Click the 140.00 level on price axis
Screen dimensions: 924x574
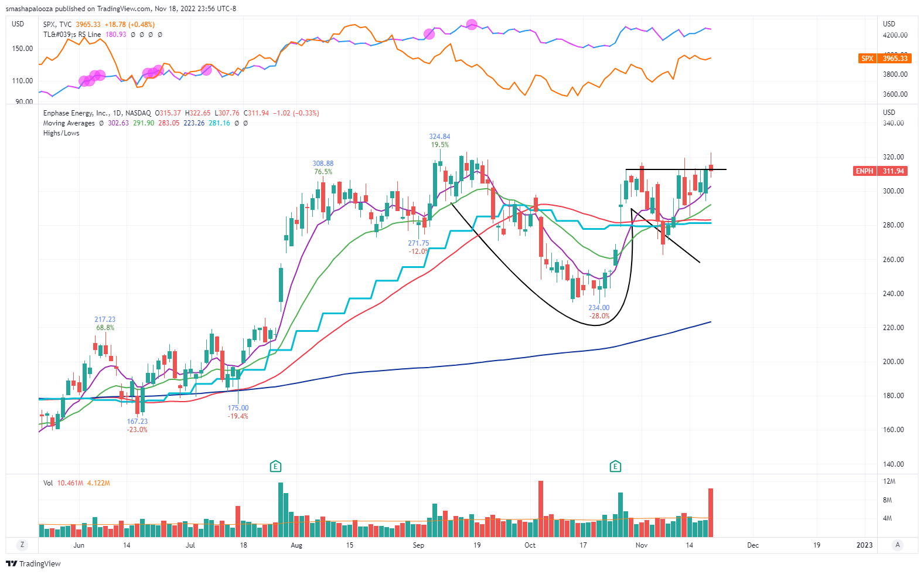(x=893, y=464)
